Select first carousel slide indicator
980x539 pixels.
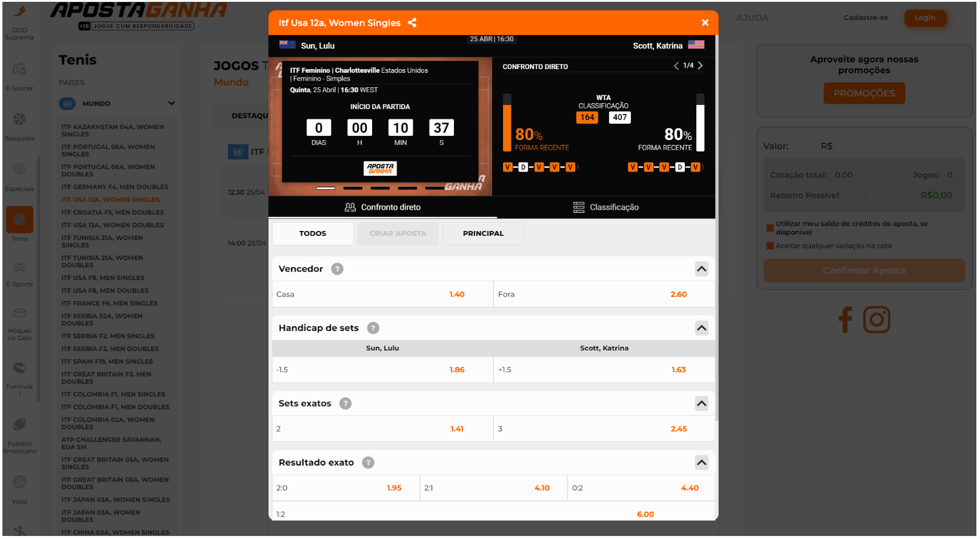325,188
